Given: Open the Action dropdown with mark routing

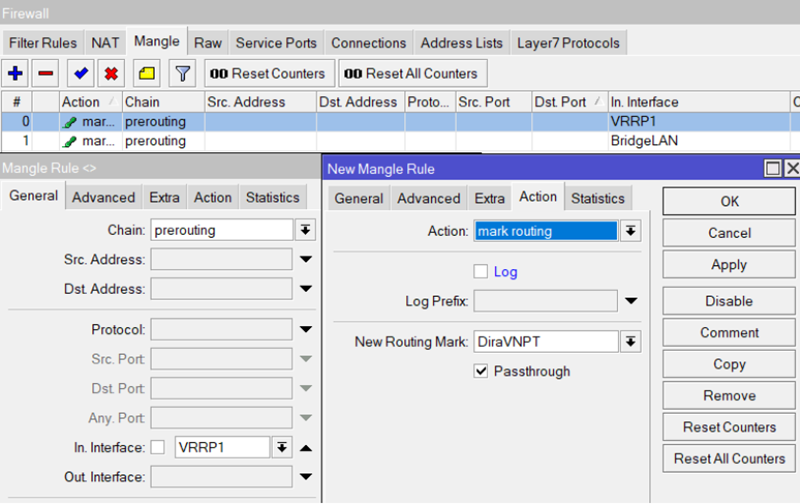Looking at the screenshot, I should tap(630, 231).
